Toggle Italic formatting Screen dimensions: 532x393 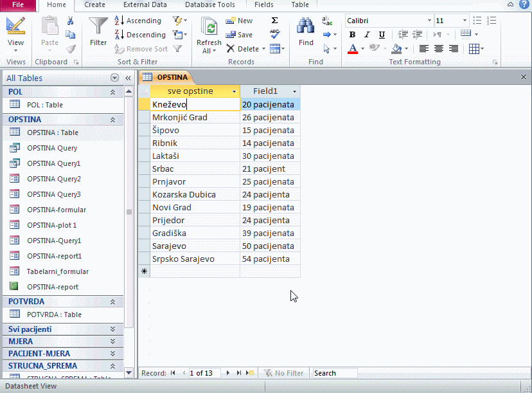tap(367, 35)
